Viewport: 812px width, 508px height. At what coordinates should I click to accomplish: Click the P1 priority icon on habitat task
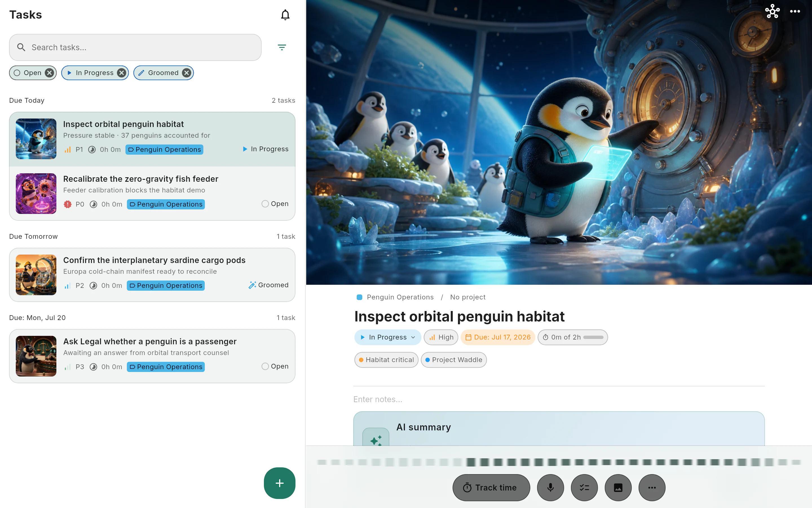coord(67,150)
